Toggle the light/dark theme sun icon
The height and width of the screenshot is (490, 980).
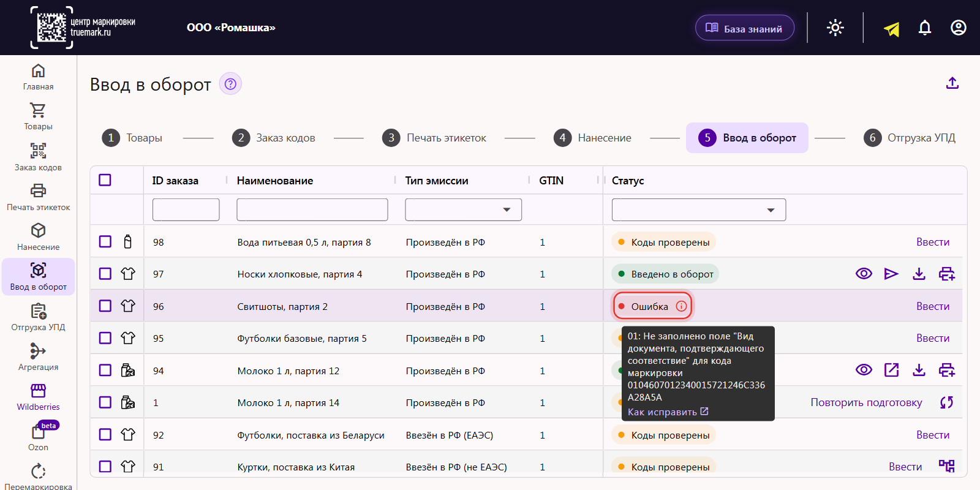click(835, 28)
